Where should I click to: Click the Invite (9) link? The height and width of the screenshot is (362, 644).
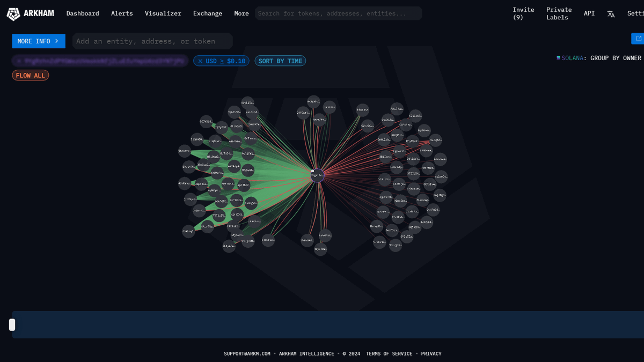[x=523, y=13]
